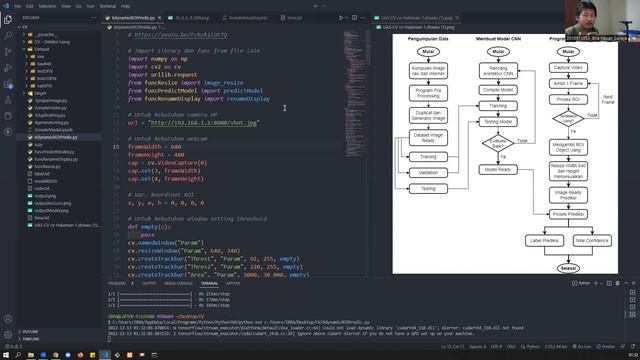The image size is (640, 360).
Task: Open the Accounts icon in activity bar
Action: click(x=8, y=319)
